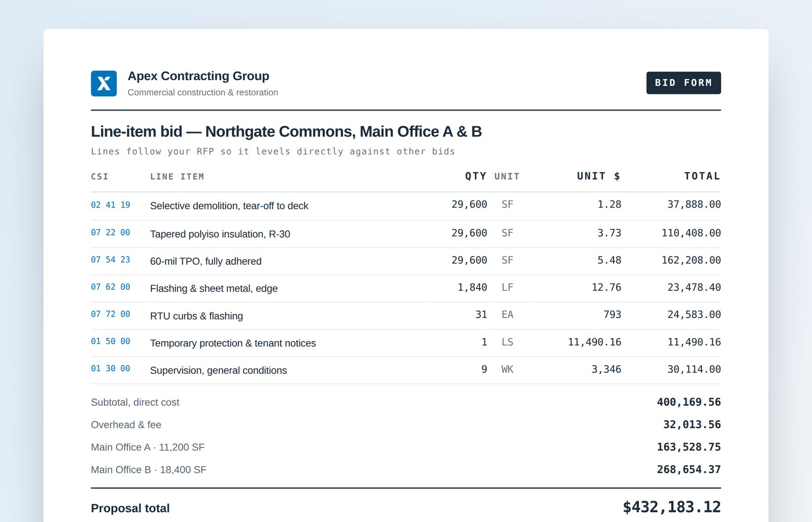Click the 12.76 flashing unit price

point(606,288)
